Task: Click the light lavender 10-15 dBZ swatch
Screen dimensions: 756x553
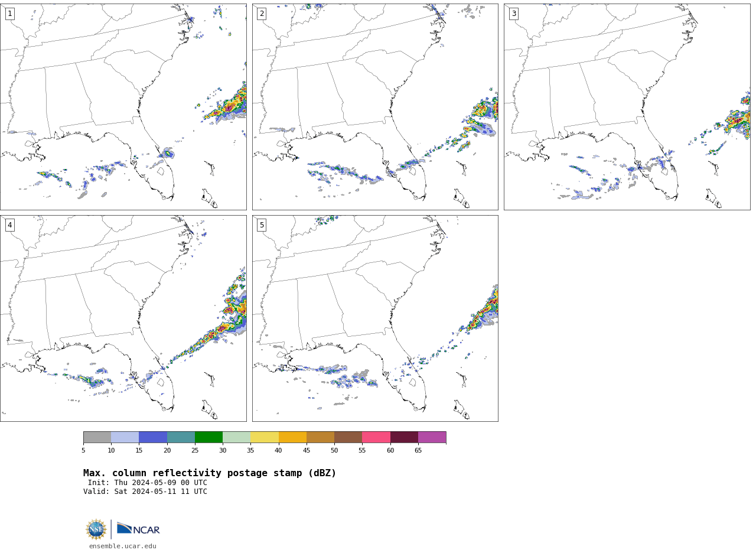Action: pos(125,437)
